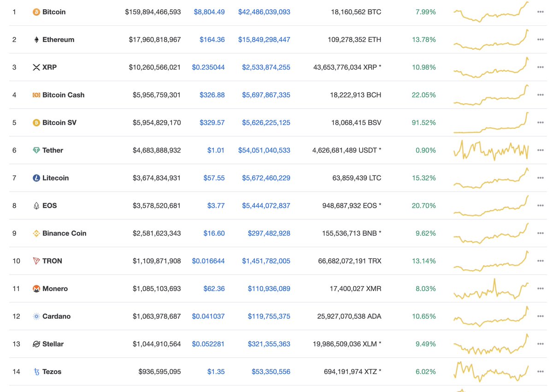Click the Binance Coin logo icon

point(36,233)
